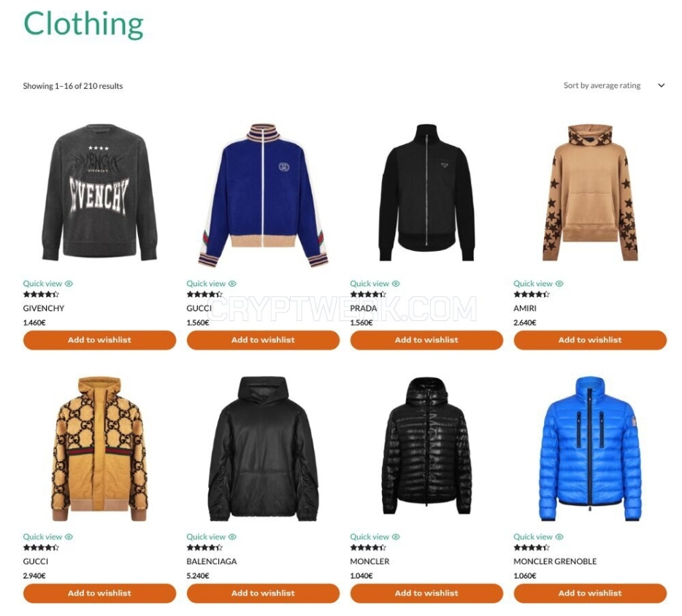Click the chevron arrow beside the sort selector
Viewport: 682px width, 616px height.
(661, 85)
